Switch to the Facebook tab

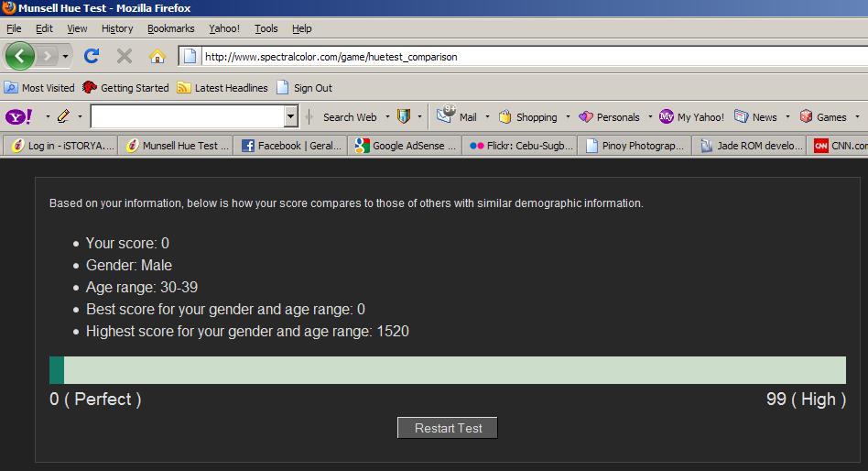[290, 145]
